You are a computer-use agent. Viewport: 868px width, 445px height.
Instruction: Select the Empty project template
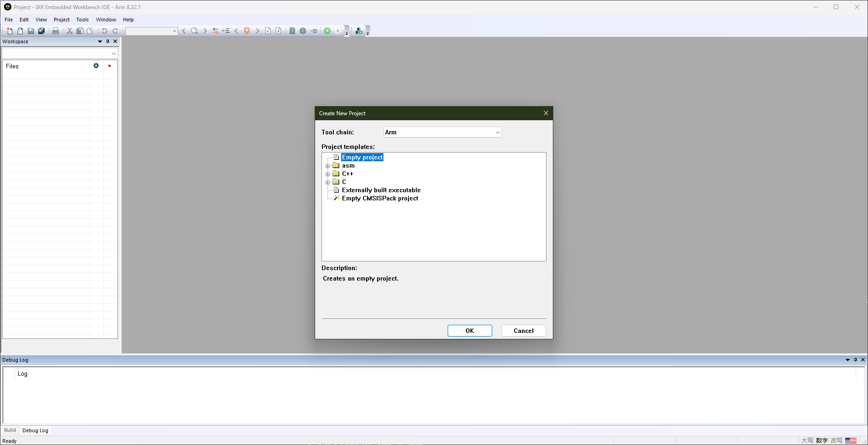click(363, 158)
